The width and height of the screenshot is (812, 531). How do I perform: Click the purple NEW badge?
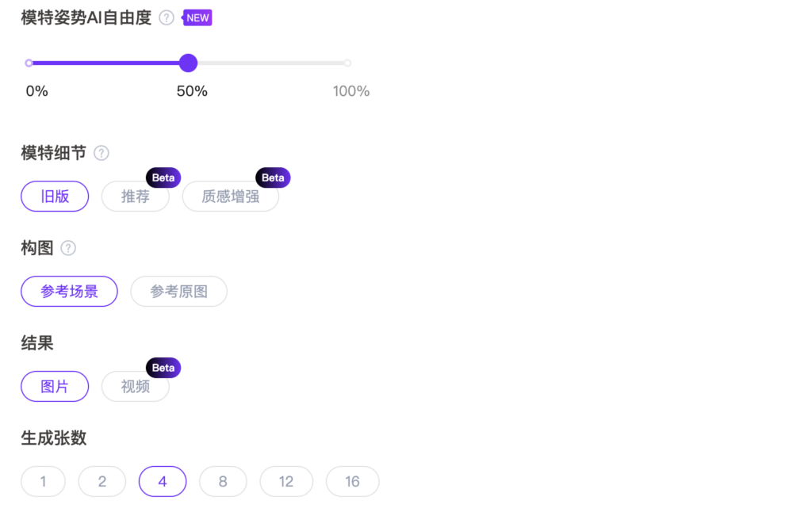[197, 17]
